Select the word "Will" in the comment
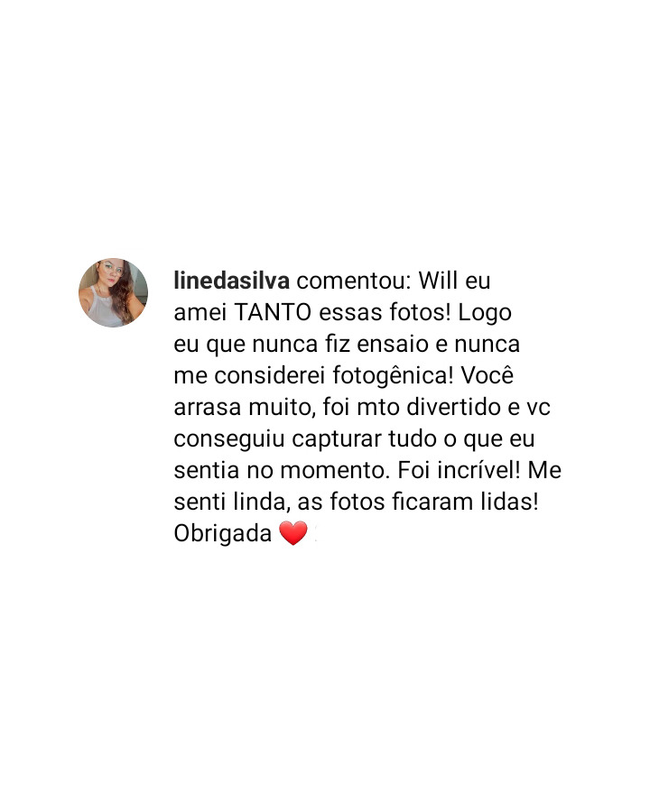This screenshot has height=812, width=650. 439,281
